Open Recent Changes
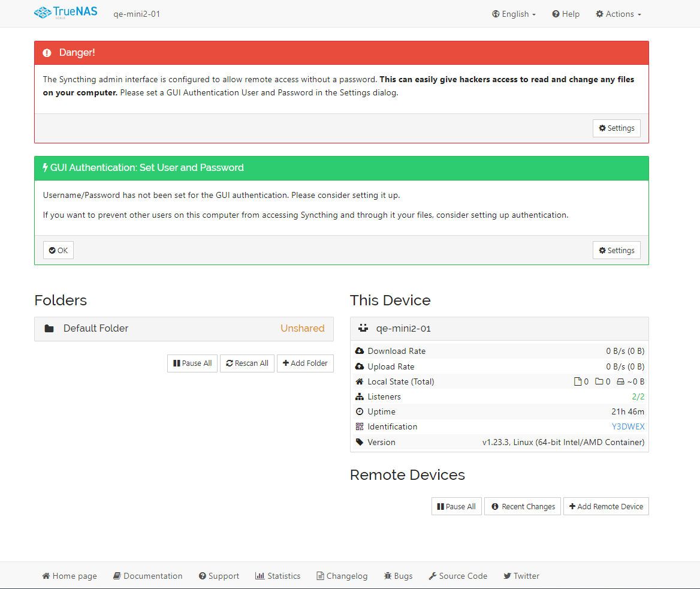Viewport: 700px width, 589px height. [523, 506]
